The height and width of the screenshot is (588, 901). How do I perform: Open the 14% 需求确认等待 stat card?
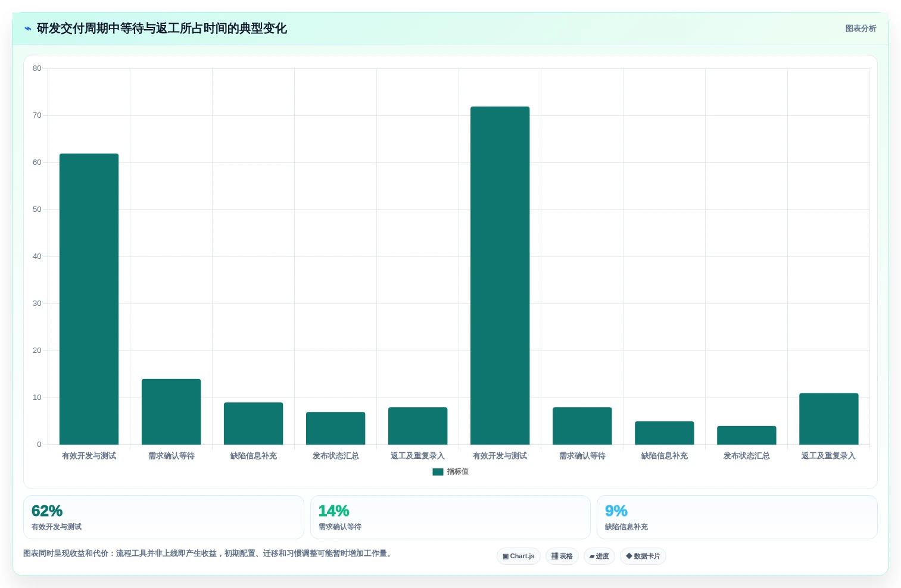click(450, 517)
